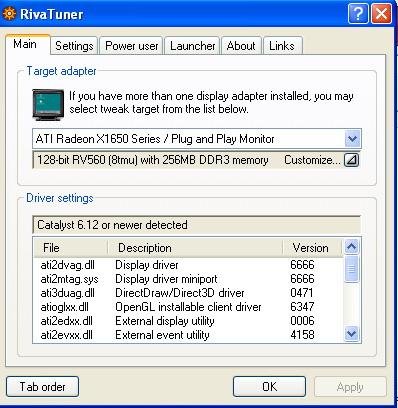Click the monitor icon under Target adapter

(48, 105)
